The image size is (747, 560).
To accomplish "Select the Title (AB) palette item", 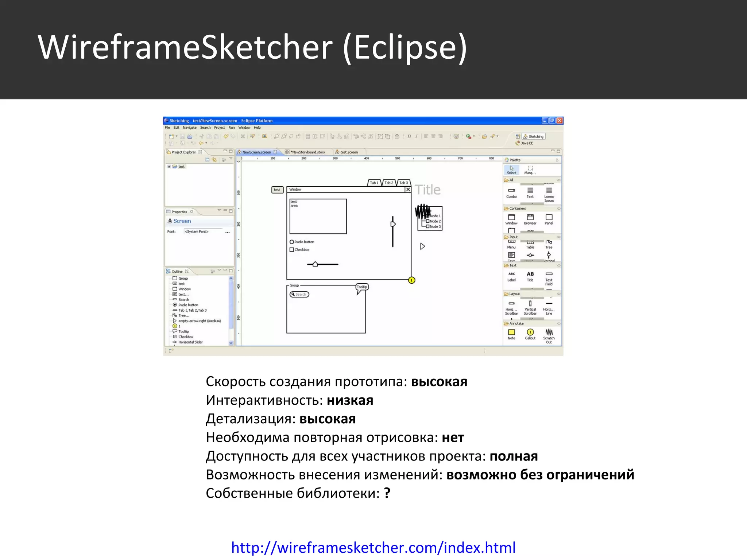I will coord(530,277).
